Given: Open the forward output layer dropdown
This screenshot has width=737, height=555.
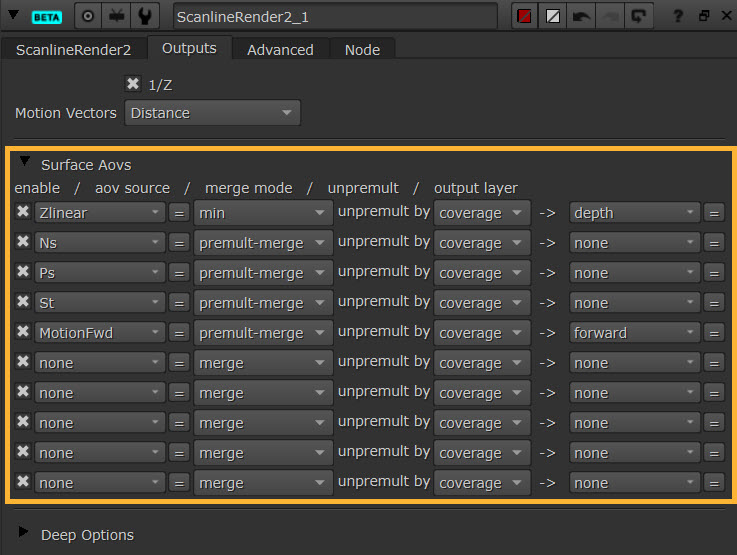Looking at the screenshot, I should (x=634, y=333).
